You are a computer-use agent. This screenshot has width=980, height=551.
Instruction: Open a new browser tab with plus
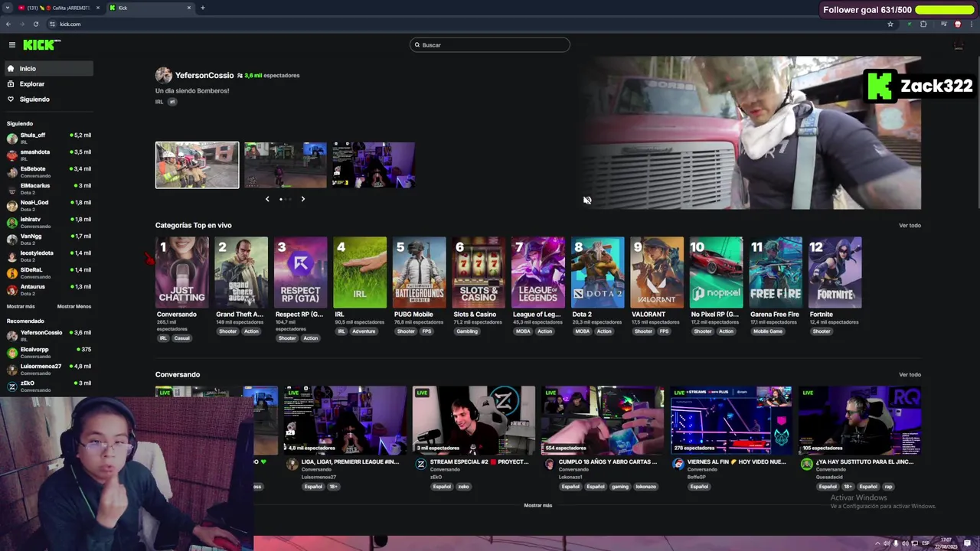tap(203, 8)
